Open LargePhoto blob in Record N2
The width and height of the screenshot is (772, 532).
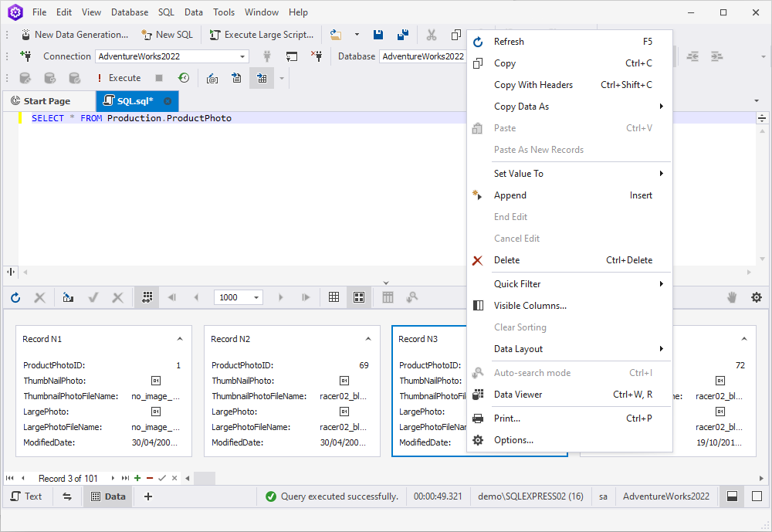(344, 412)
